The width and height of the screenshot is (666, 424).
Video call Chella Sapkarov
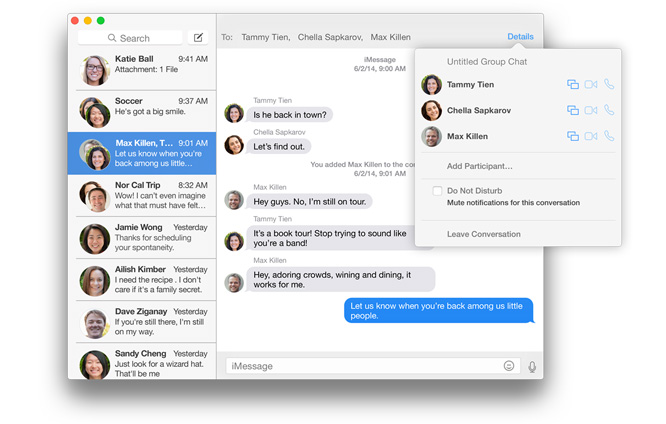591,110
